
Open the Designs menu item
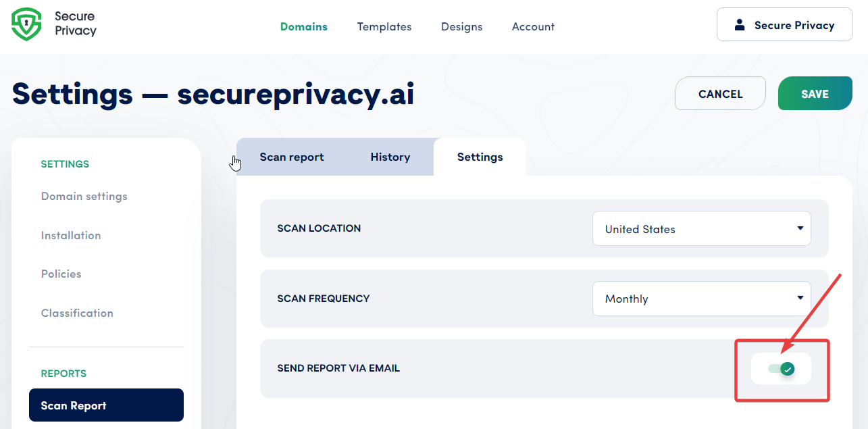461,26
